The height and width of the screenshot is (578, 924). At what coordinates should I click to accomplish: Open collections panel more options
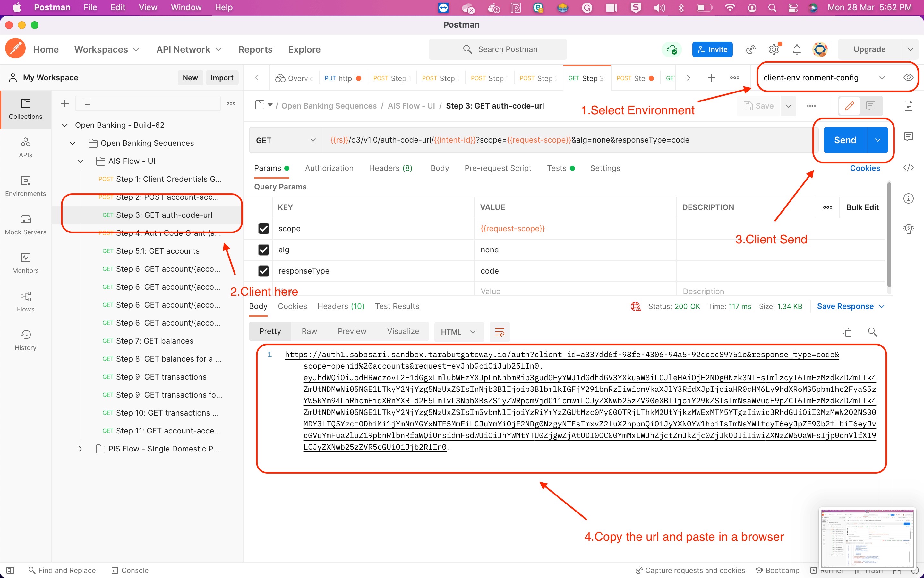pos(231,103)
